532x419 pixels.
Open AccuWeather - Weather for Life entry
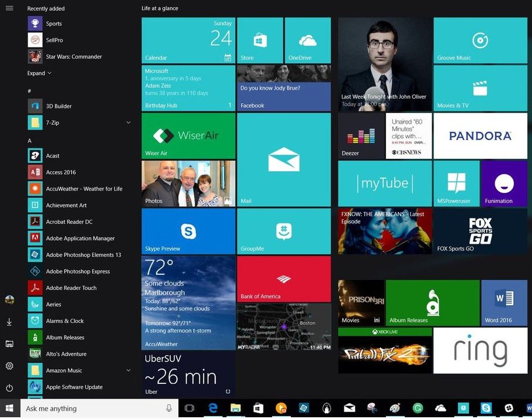click(79, 189)
